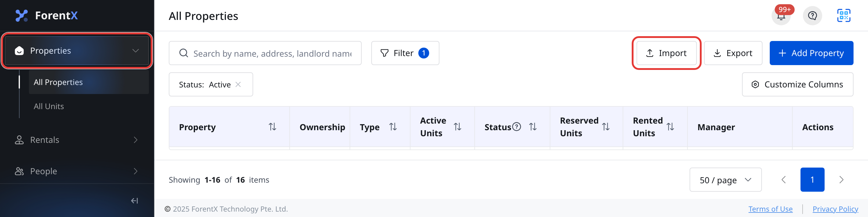The image size is (868, 217).
Task: Go to the next page arrow
Action: [x=841, y=180]
